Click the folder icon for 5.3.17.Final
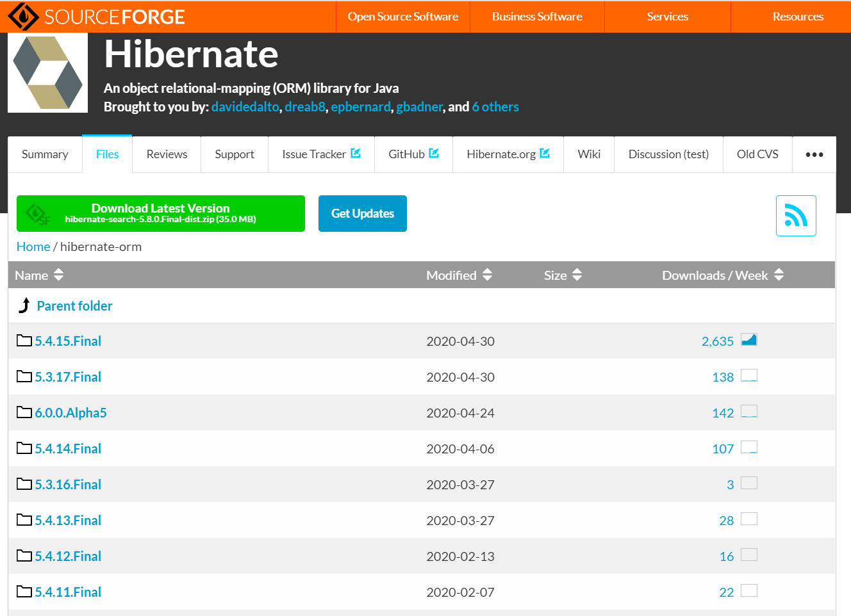 pos(24,376)
